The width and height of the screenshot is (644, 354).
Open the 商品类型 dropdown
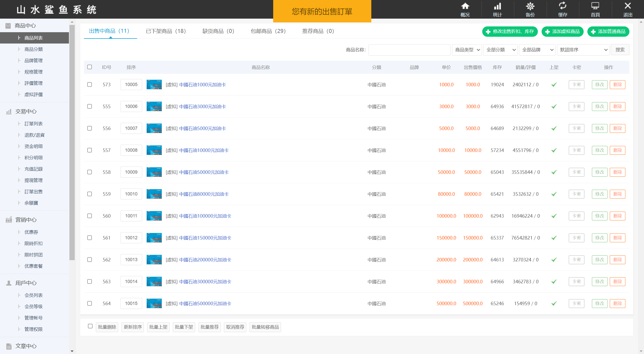(467, 50)
